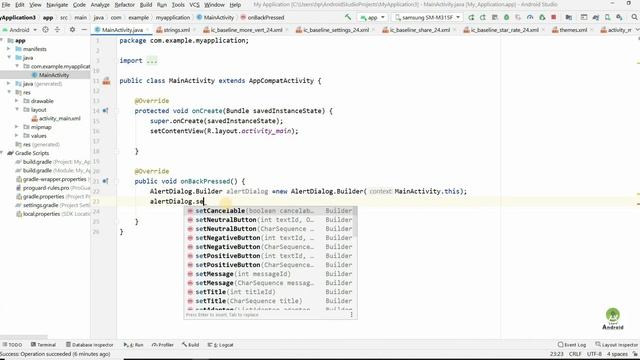640x360 pixels.
Task: Open the SDK Manager icon
Action: tap(620, 18)
